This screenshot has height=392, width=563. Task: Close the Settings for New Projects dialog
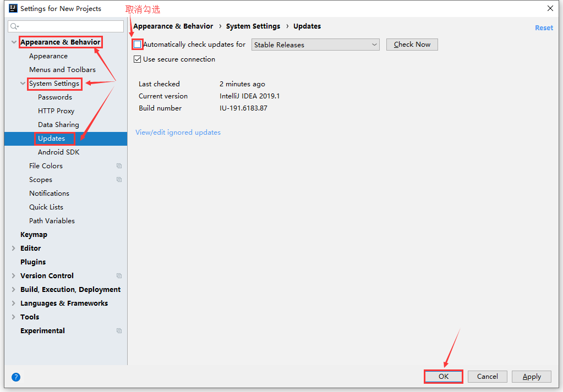[550, 8]
